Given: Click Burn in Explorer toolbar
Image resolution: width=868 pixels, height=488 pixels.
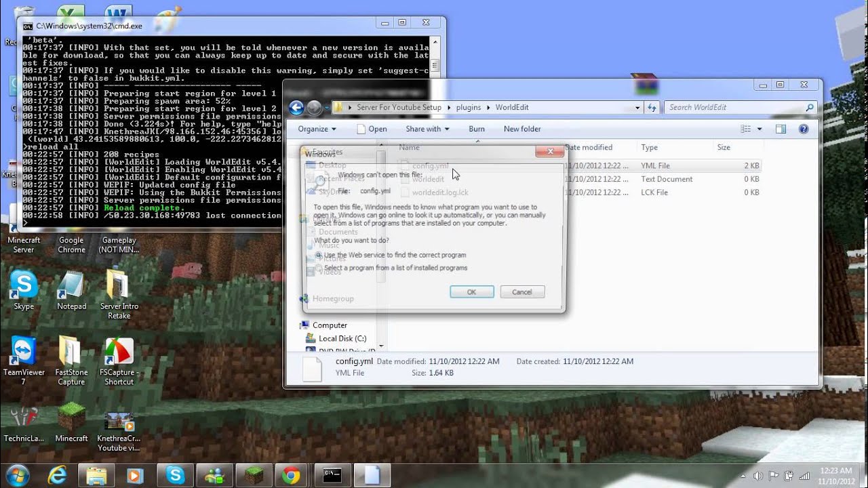Looking at the screenshot, I should [477, 129].
